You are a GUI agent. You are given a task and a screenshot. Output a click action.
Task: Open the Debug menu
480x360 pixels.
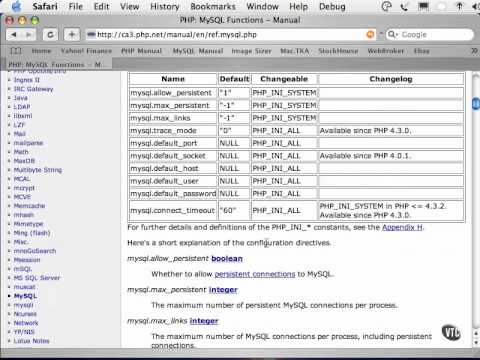pyautogui.click(x=332, y=6)
